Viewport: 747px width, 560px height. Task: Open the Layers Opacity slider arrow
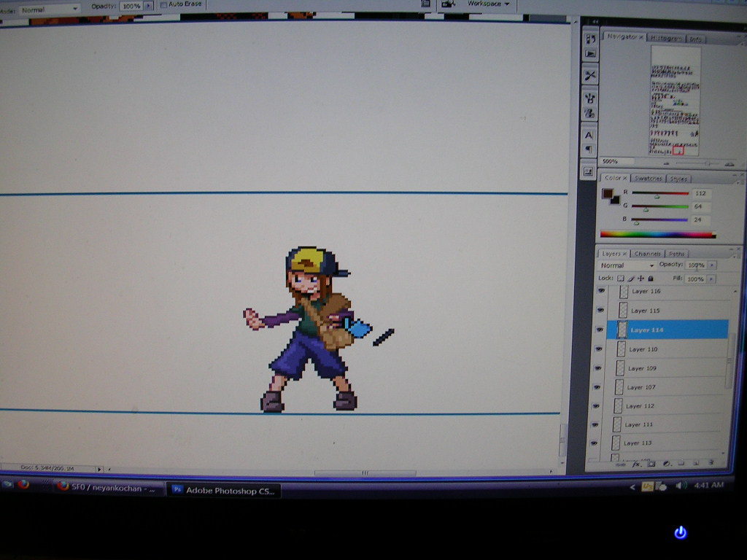tap(712, 265)
